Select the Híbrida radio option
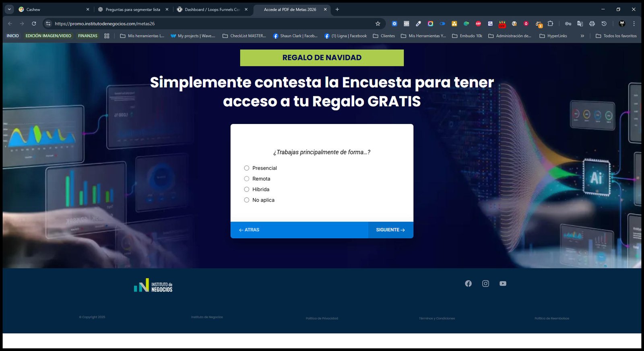Viewport: 644px width, 351px height. point(247,189)
